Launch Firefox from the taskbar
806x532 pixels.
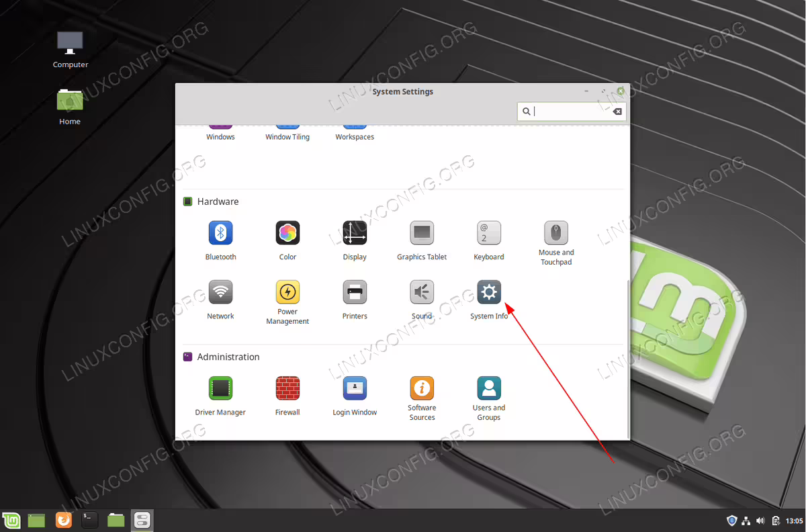click(x=63, y=520)
